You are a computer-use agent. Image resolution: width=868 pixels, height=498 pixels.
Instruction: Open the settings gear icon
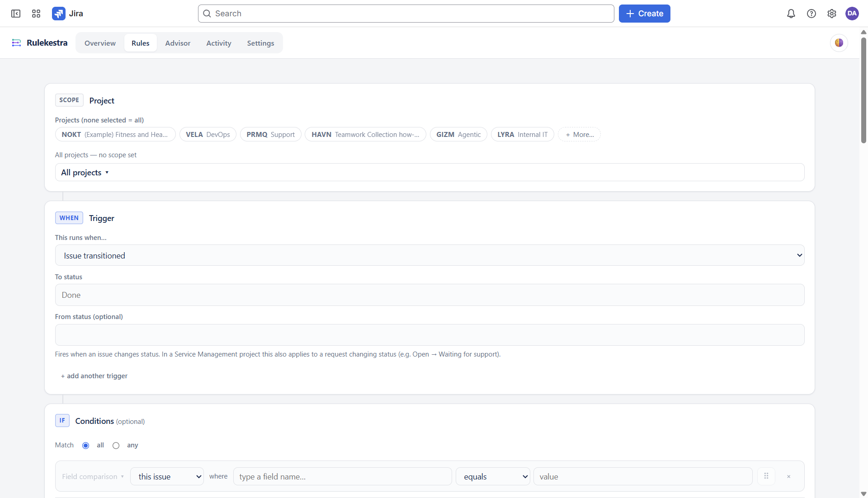point(831,14)
